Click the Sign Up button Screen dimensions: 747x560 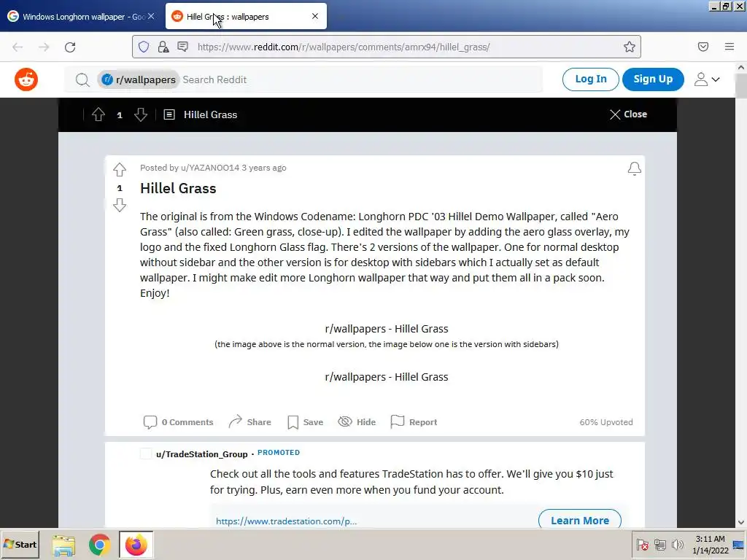click(653, 79)
